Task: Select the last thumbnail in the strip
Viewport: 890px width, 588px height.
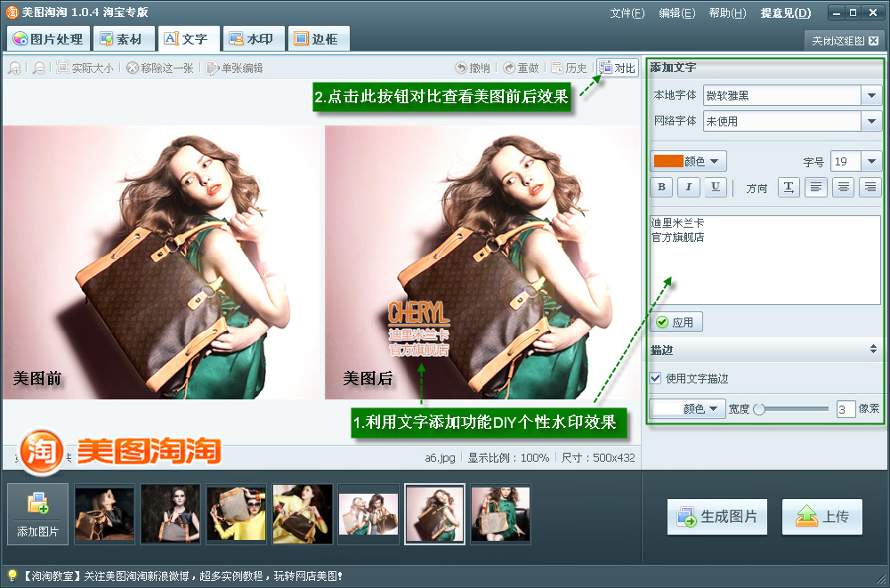Action: [500, 514]
